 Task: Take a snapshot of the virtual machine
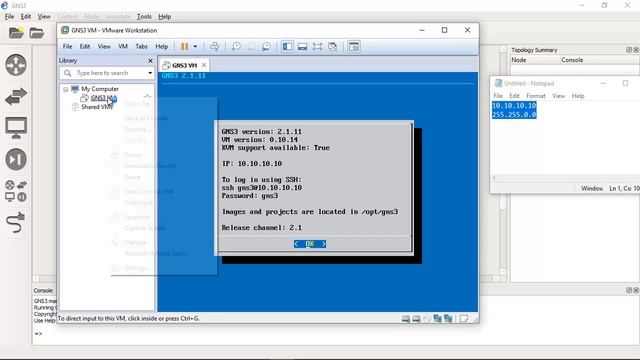pyautogui.click(x=236, y=47)
